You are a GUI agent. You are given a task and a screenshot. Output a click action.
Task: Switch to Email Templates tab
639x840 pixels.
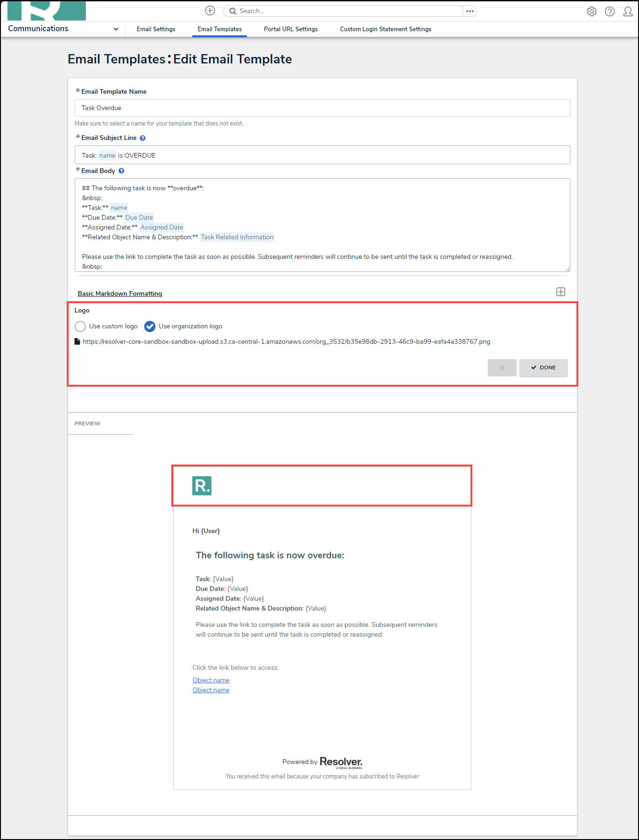pyautogui.click(x=220, y=29)
